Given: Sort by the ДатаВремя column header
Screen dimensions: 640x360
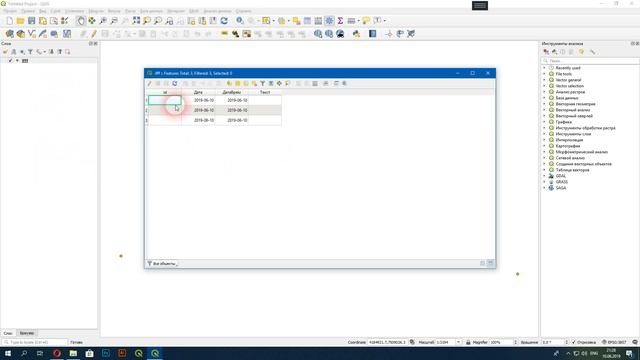Looking at the screenshot, I should pyautogui.click(x=231, y=92).
